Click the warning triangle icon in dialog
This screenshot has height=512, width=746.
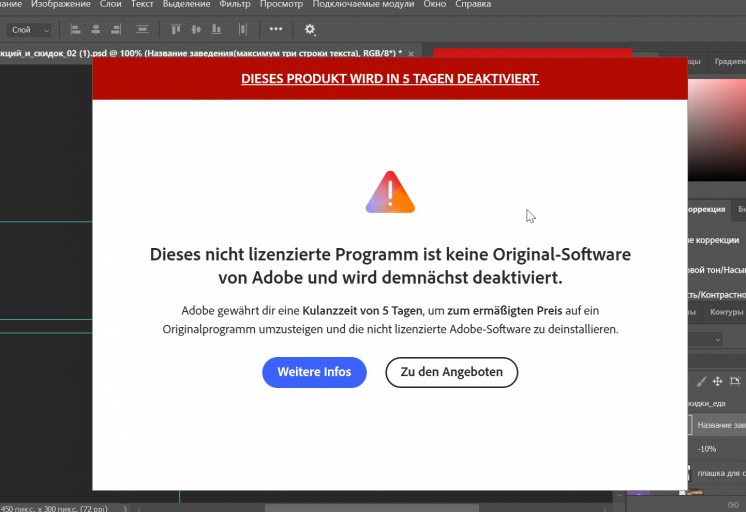pos(390,192)
